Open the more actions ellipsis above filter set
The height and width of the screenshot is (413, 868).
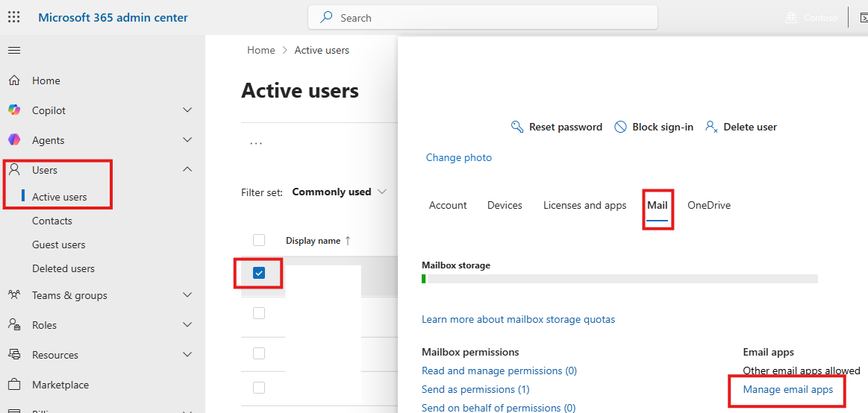(x=256, y=143)
